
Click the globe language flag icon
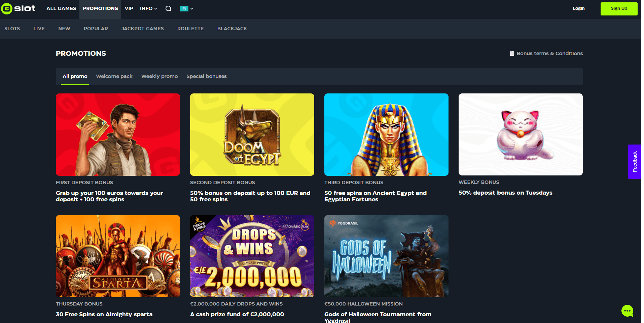pos(184,9)
